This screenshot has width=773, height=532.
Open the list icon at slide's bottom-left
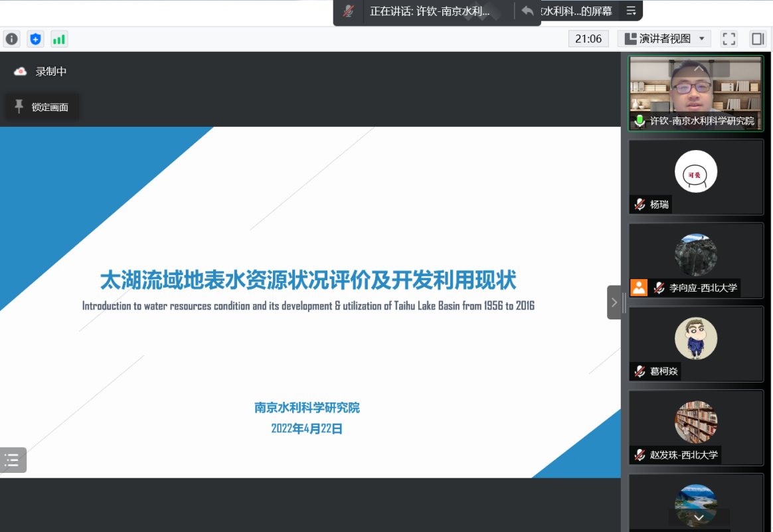click(13, 460)
